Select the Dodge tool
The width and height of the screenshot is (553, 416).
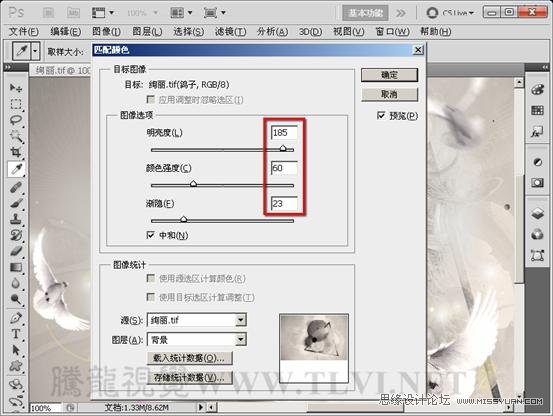(x=16, y=299)
